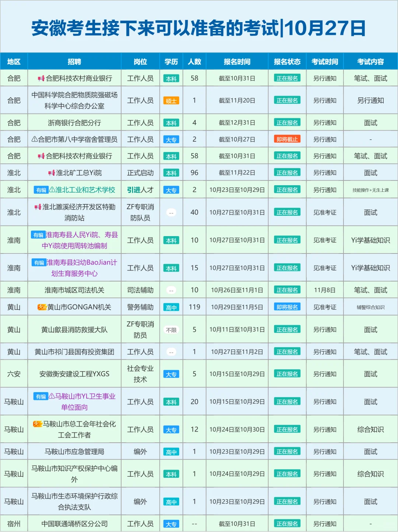Click the warning icon before 合肥市第八中学宿舍管理员
The height and width of the screenshot is (532, 398).
(35, 139)
